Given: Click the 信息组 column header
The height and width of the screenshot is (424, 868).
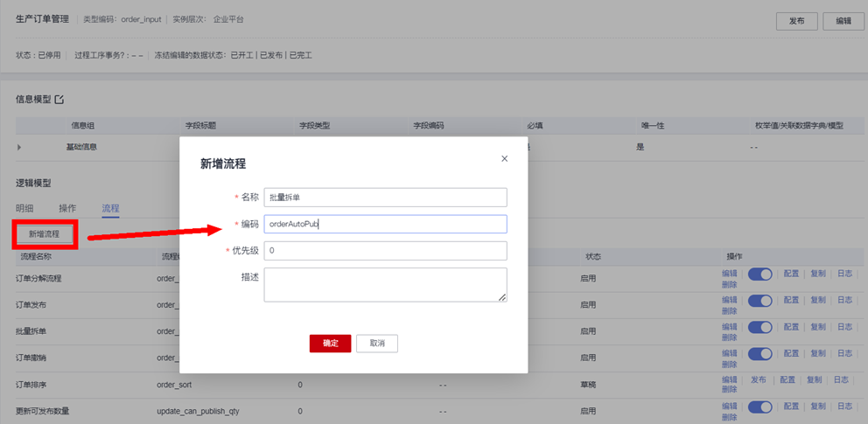Looking at the screenshot, I should (x=82, y=126).
